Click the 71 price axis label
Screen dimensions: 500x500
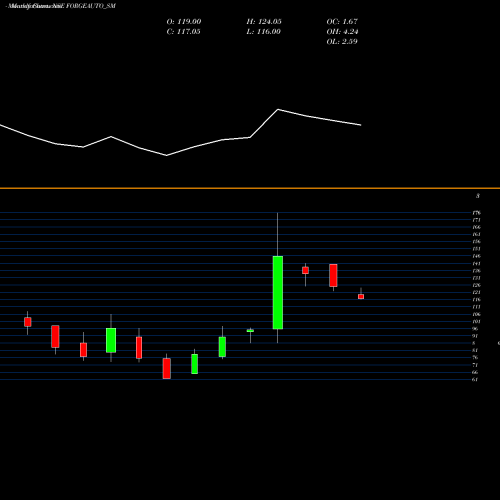coord(475,365)
